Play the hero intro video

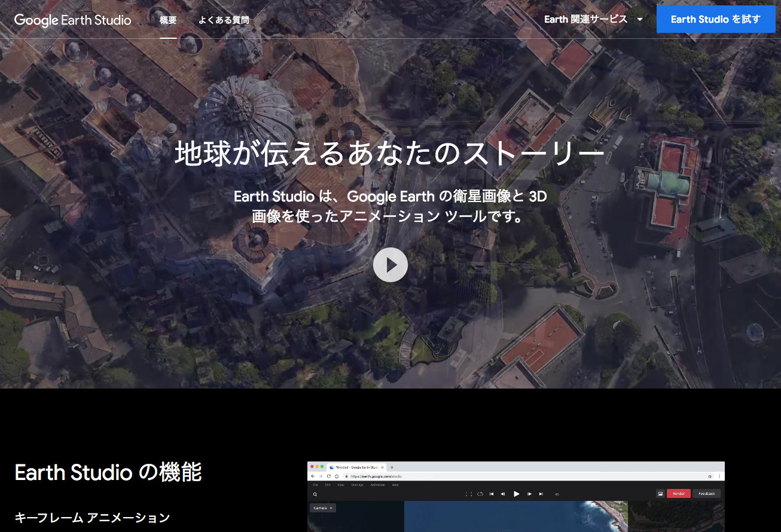coord(391,265)
